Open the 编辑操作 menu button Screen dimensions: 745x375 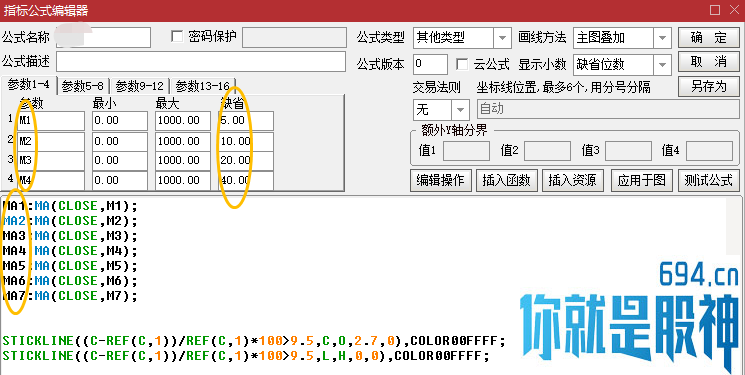tap(440, 180)
